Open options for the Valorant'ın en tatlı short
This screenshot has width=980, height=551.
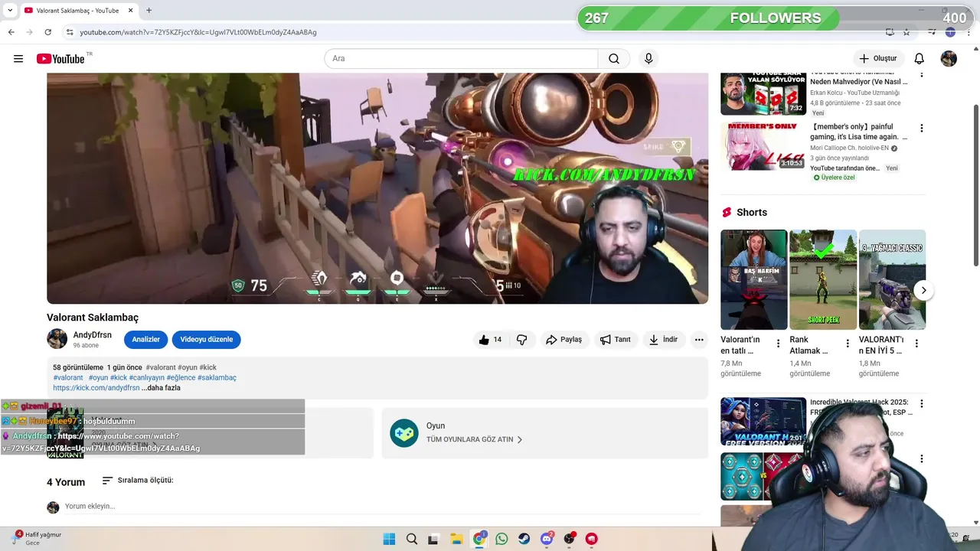click(x=779, y=344)
